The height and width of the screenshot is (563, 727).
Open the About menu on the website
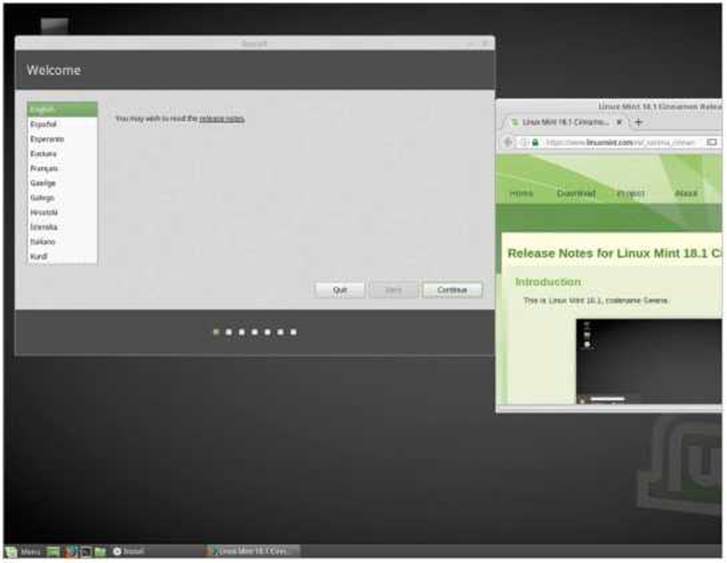(x=686, y=193)
